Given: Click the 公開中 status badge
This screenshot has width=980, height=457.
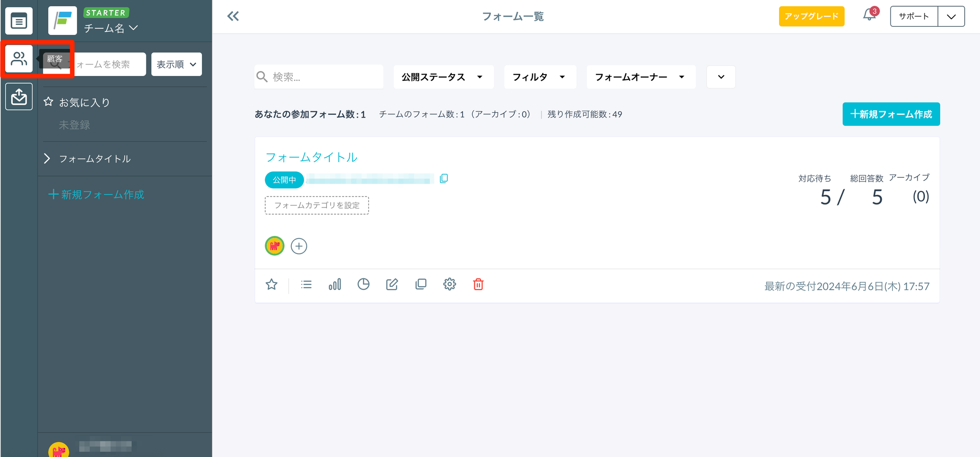Looking at the screenshot, I should 284,180.
